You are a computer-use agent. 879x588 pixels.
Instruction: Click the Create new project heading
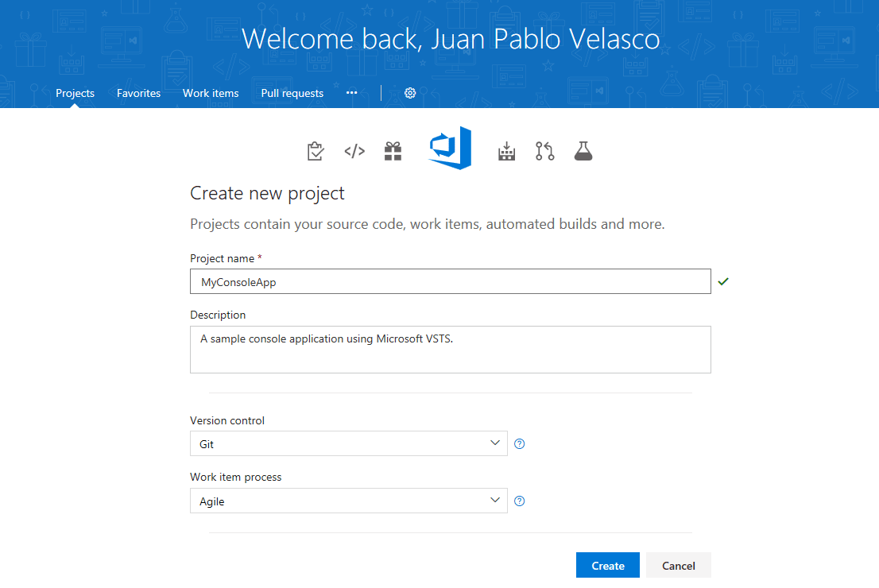tap(267, 193)
